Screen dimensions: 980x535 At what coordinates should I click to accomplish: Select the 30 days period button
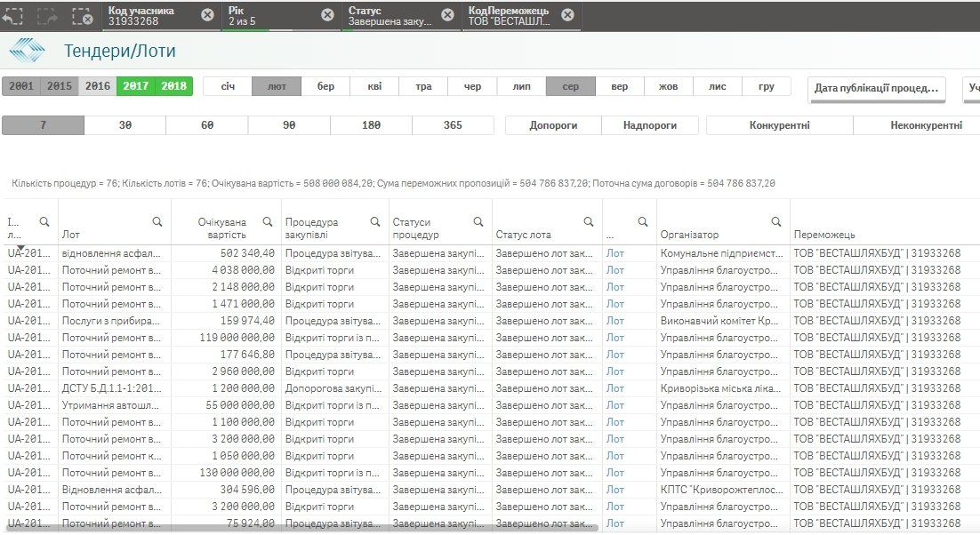tap(125, 125)
